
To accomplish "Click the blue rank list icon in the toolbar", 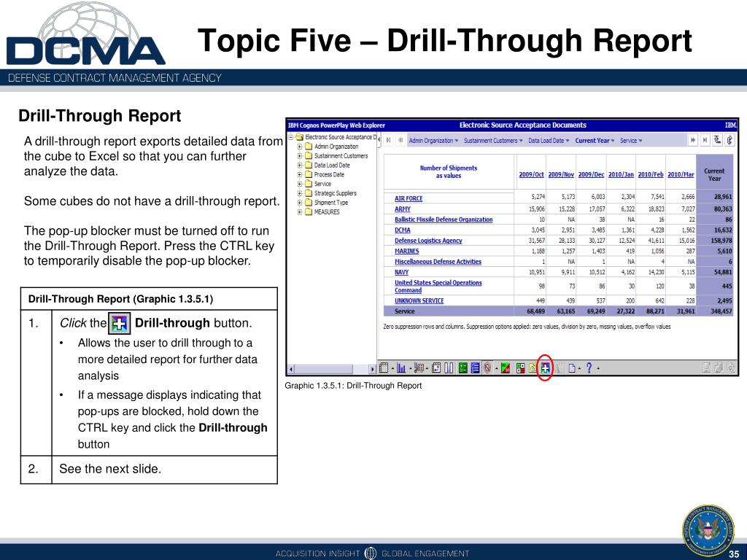I will click(x=475, y=367).
